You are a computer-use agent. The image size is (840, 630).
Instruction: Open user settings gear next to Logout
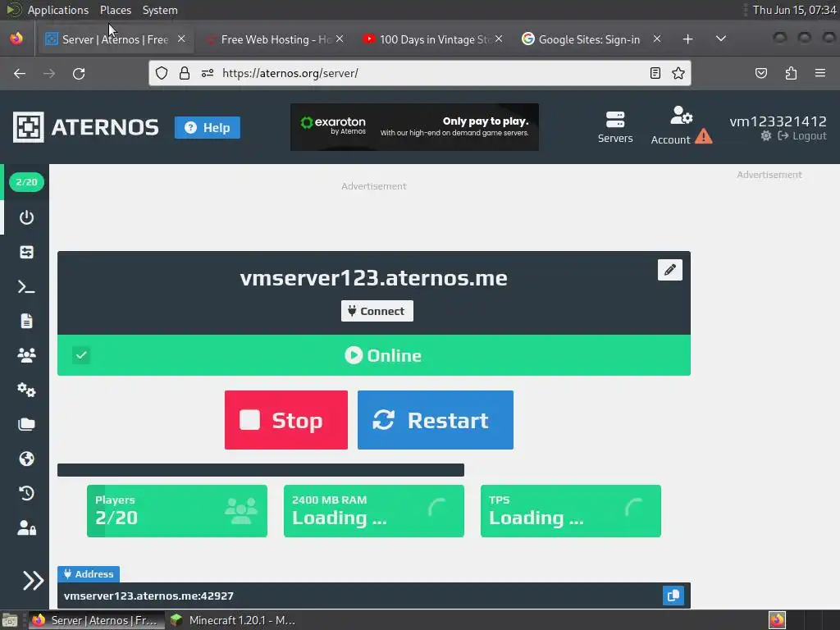pyautogui.click(x=766, y=136)
